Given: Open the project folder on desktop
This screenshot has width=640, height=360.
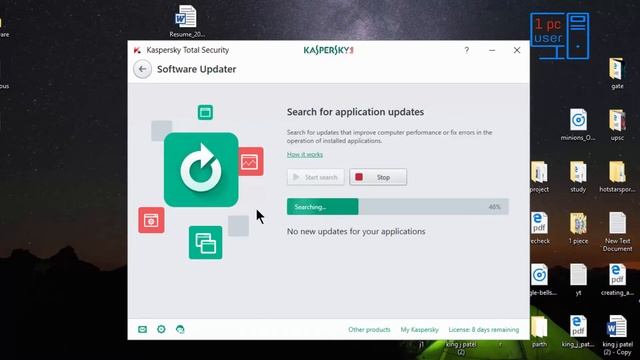Looking at the screenshot, I should tap(540, 176).
